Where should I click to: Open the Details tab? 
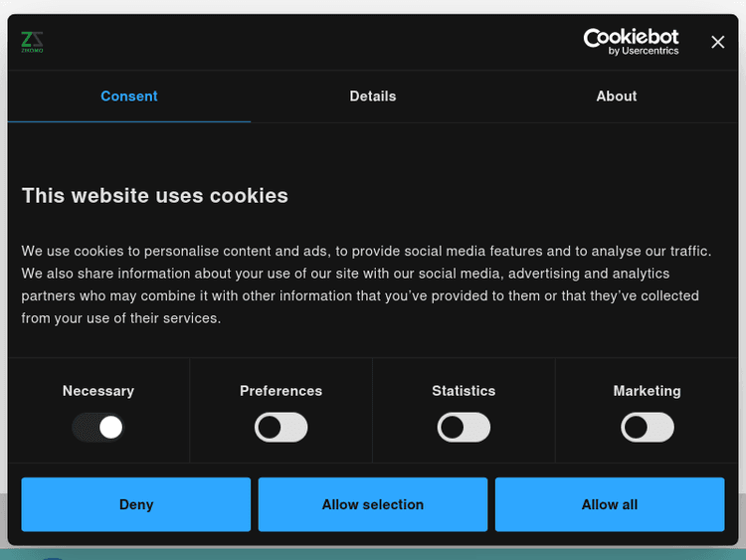click(373, 96)
